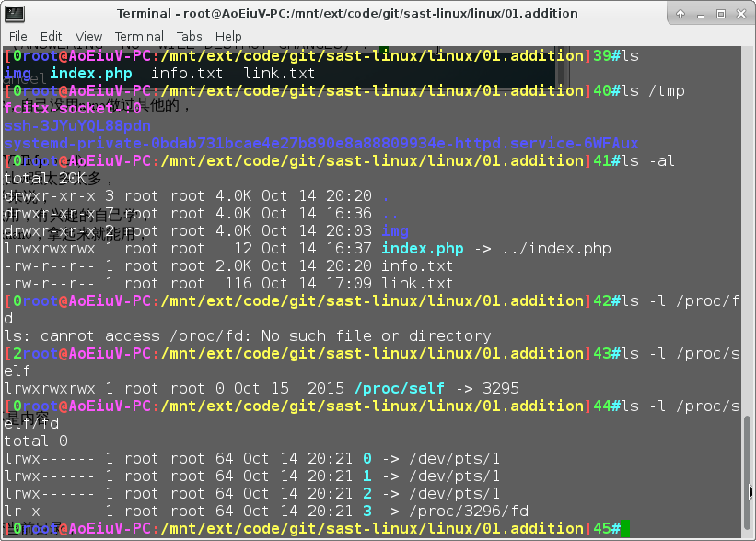Open the Tabs menu

(190, 36)
